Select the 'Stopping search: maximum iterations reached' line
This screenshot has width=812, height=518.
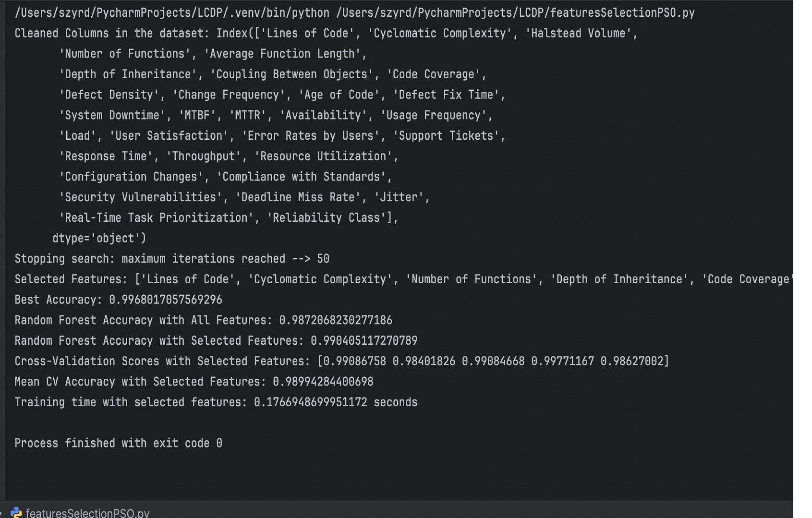point(172,259)
